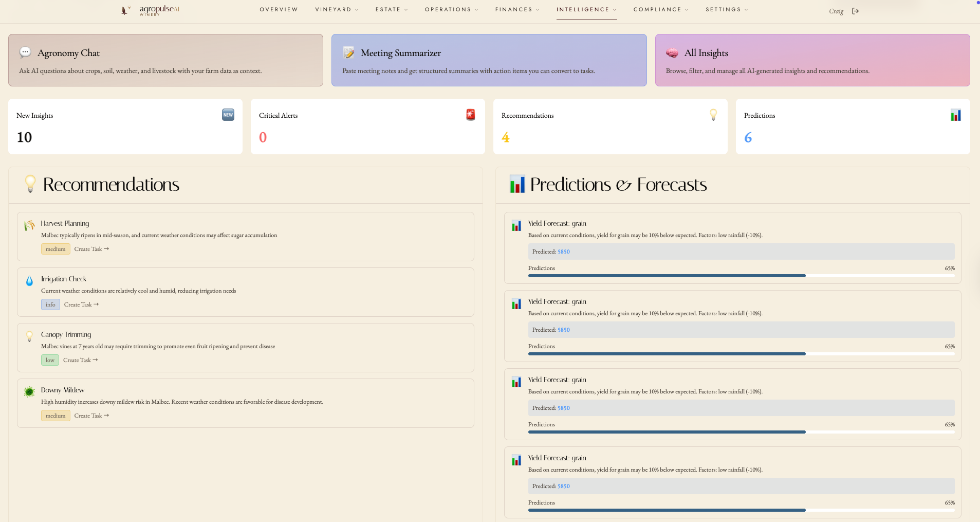980x522 pixels.
Task: Open the Intelligence menu item
Action: point(586,10)
